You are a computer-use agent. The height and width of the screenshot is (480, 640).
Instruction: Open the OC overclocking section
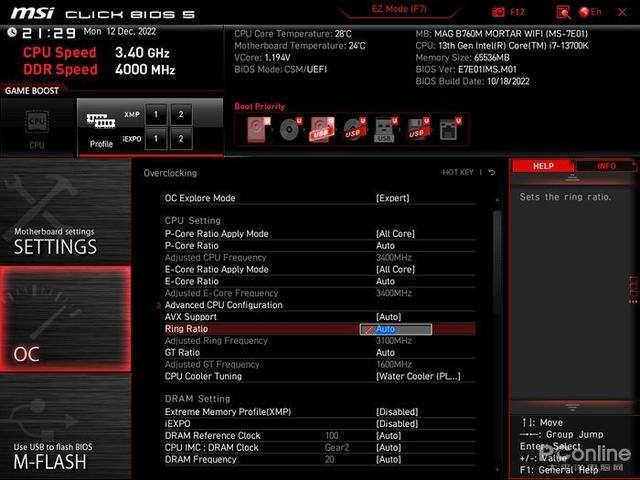click(65, 319)
